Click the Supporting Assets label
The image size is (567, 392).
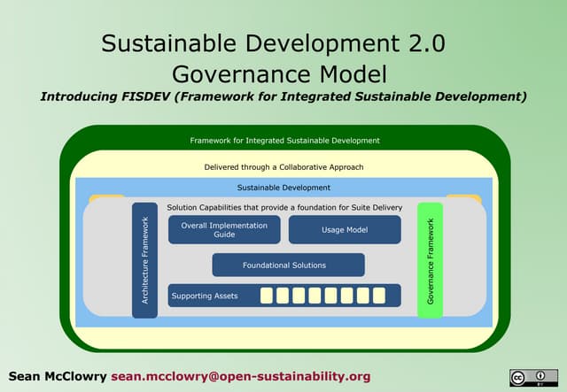tap(205, 296)
